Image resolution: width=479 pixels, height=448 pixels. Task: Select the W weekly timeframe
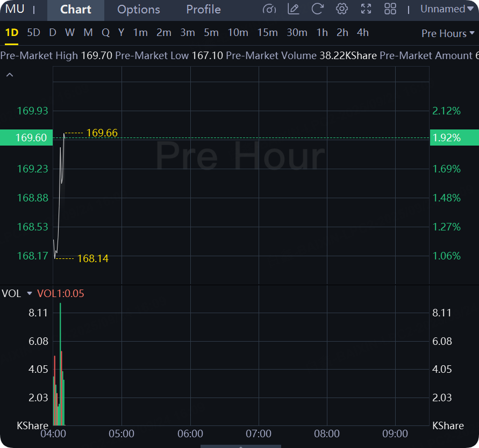[x=70, y=32]
